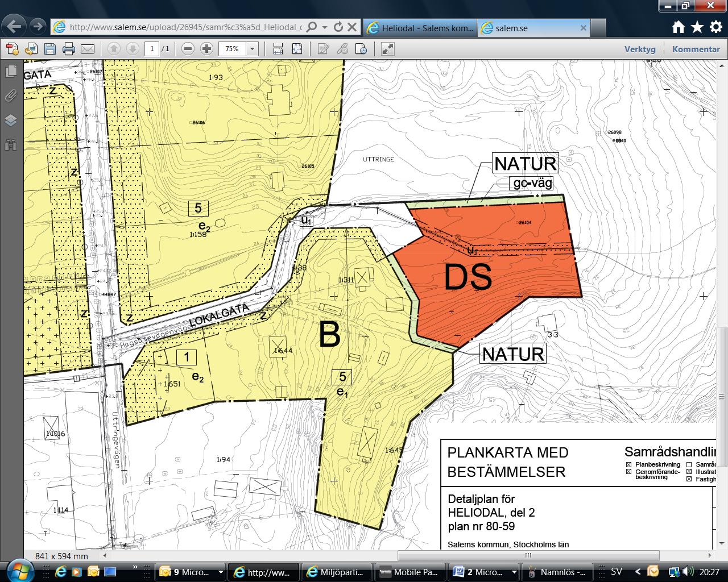The width and height of the screenshot is (728, 582).
Task: Open the Verktyg pane
Action: coord(640,49)
